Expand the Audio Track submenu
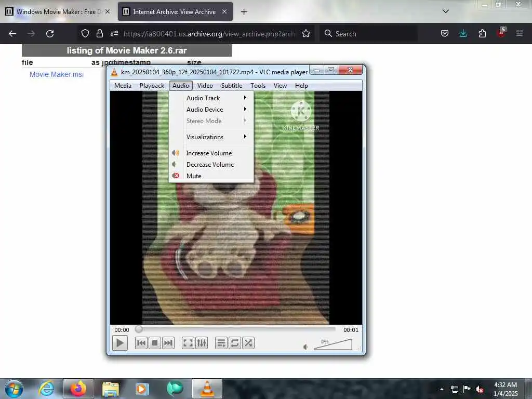The image size is (532, 399). click(211, 98)
